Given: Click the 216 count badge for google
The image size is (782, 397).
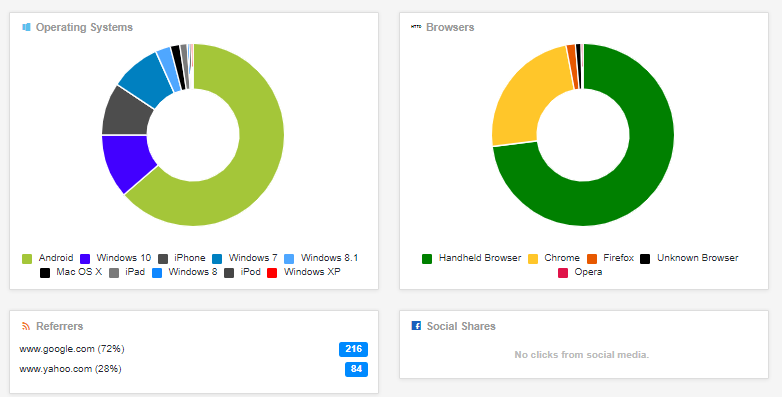Looking at the screenshot, I should tap(354, 349).
